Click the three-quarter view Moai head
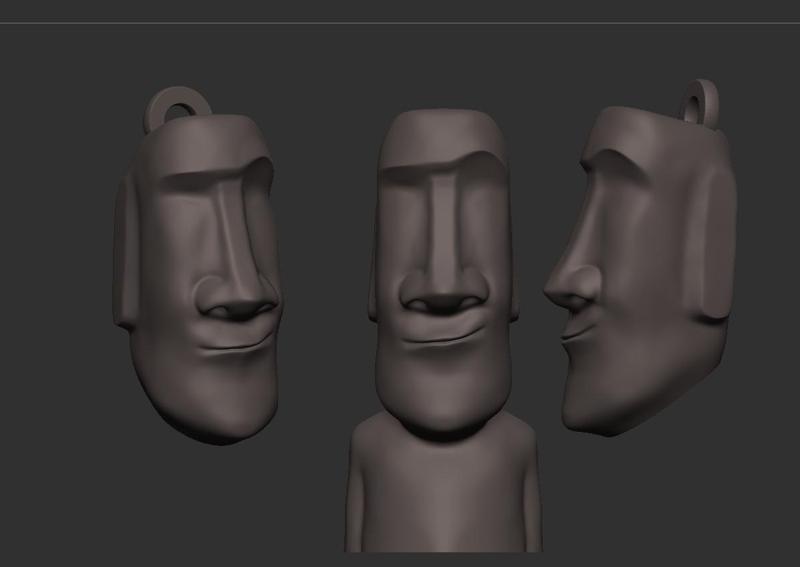800x567 pixels. 196,278
